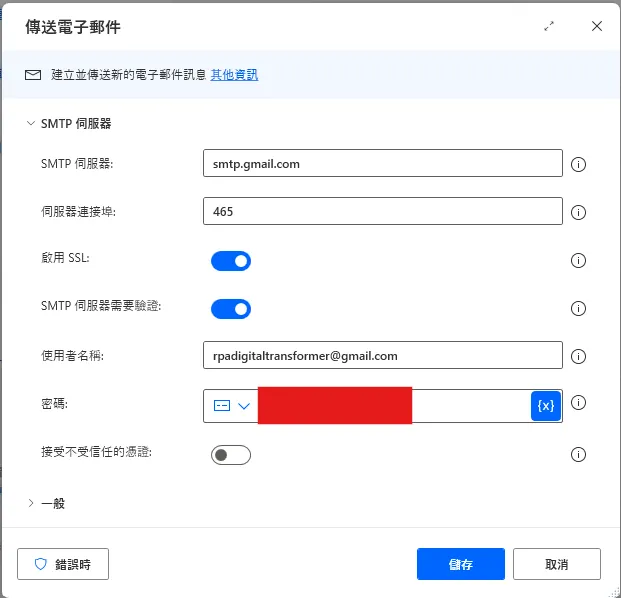The height and width of the screenshot is (598, 621).
Task: Click the 使用者名稱 email input field
Action: pos(382,356)
